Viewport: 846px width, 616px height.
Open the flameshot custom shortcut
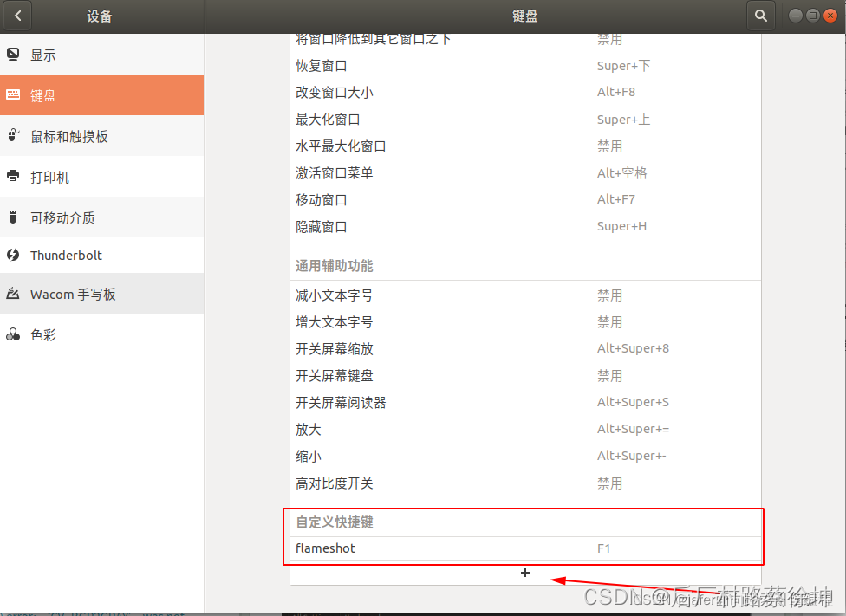(x=525, y=548)
